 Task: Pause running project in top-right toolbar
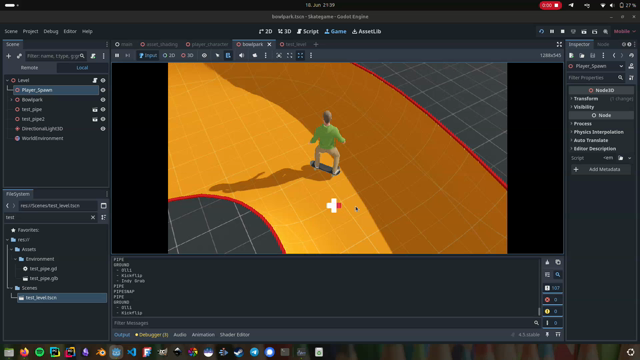[x=552, y=31]
